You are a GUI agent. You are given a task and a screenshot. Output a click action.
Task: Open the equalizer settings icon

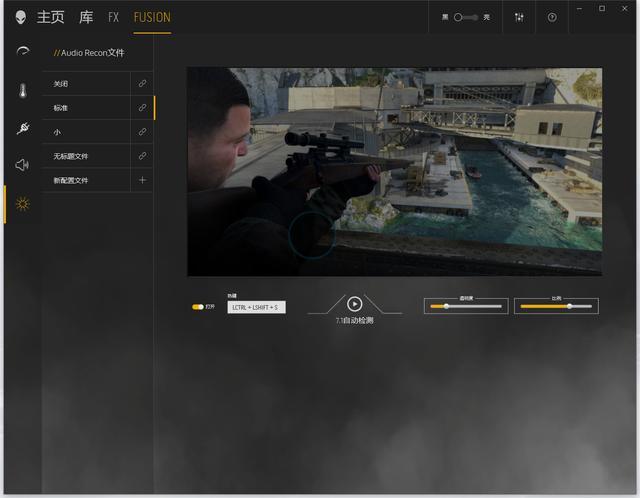tap(519, 17)
